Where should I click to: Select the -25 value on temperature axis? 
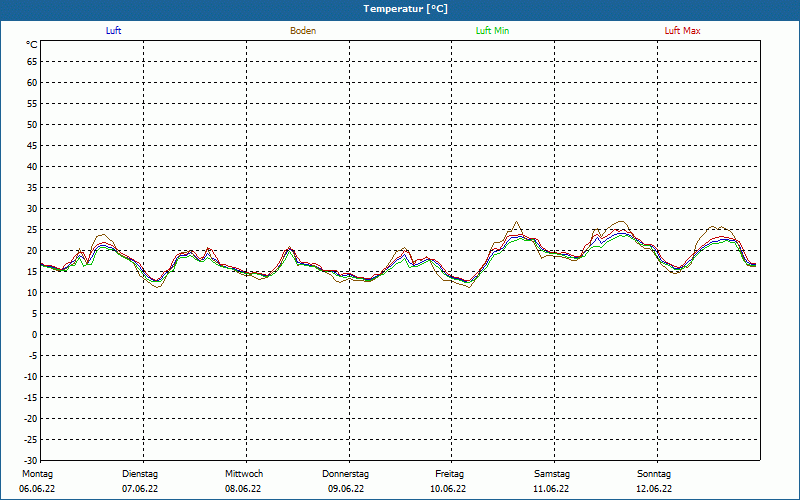click(x=31, y=439)
